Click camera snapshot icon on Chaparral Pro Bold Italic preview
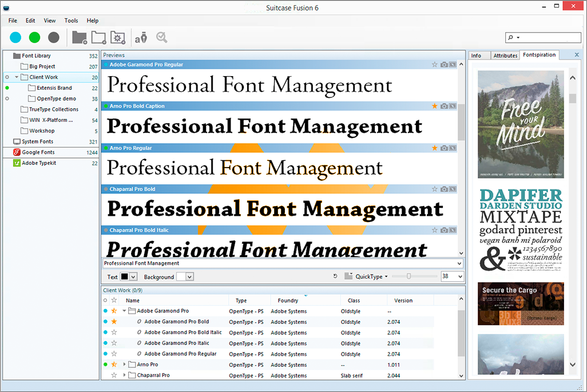The height and width of the screenshot is (392, 587). pos(444,230)
